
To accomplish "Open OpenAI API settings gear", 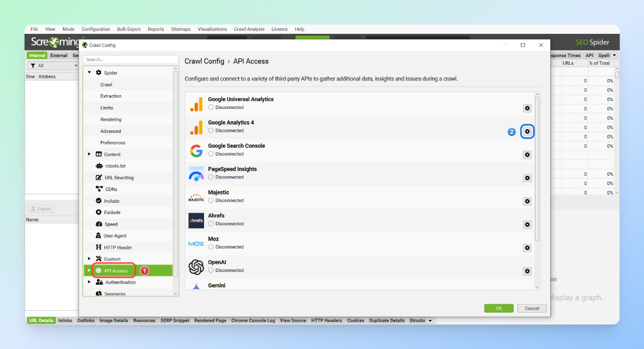I will pyautogui.click(x=527, y=271).
